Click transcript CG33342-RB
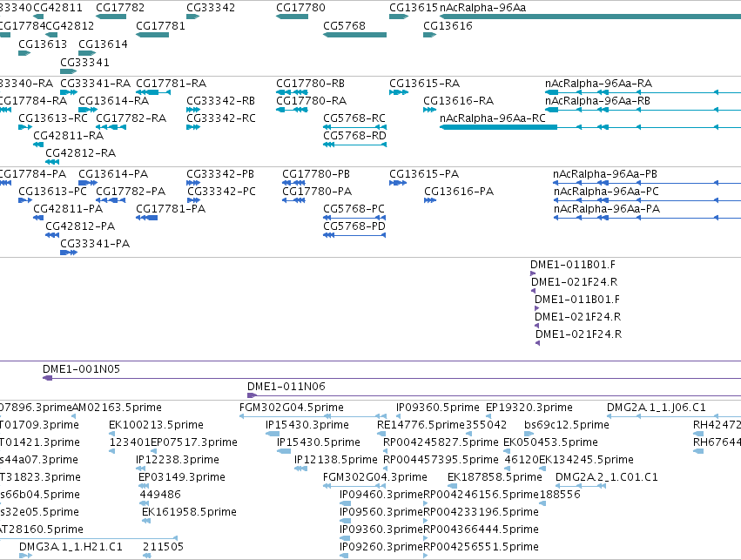Screen dimensions: 741x560 (x=220, y=101)
